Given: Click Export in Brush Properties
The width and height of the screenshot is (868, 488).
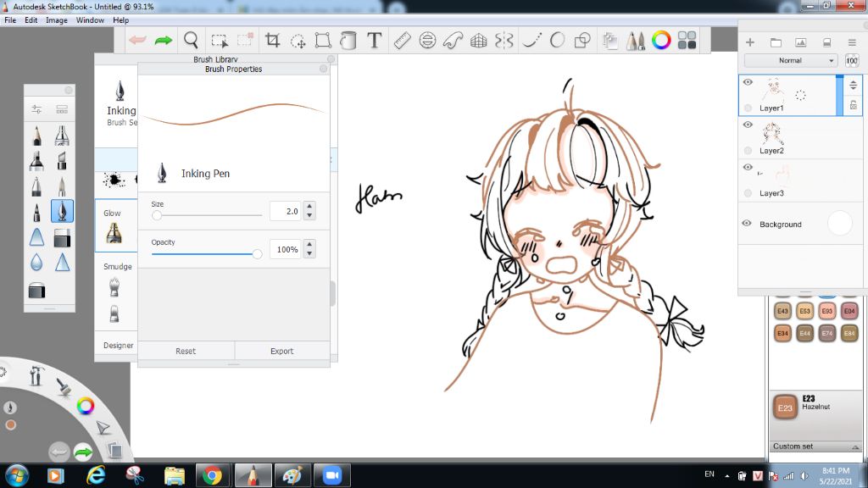Looking at the screenshot, I should [x=281, y=351].
